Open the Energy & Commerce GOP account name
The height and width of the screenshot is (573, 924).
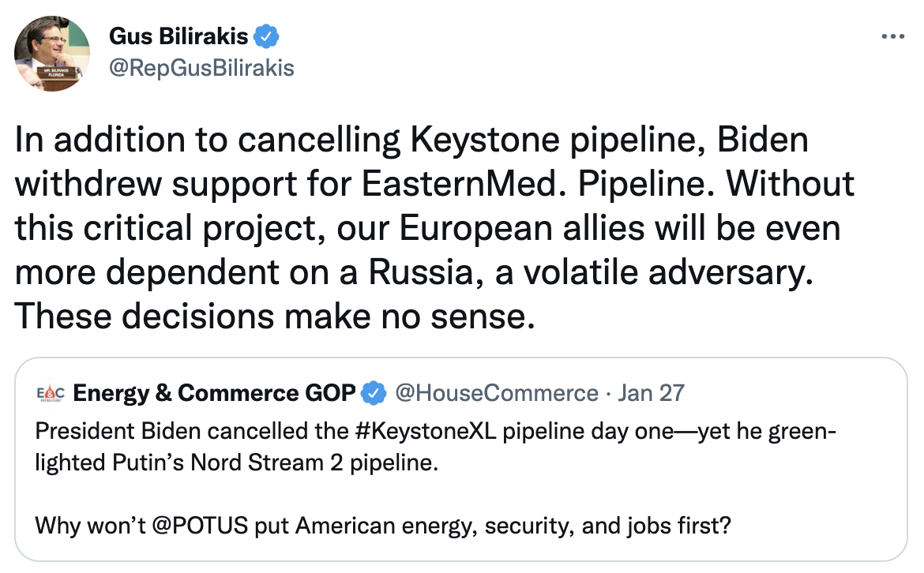[x=214, y=392]
